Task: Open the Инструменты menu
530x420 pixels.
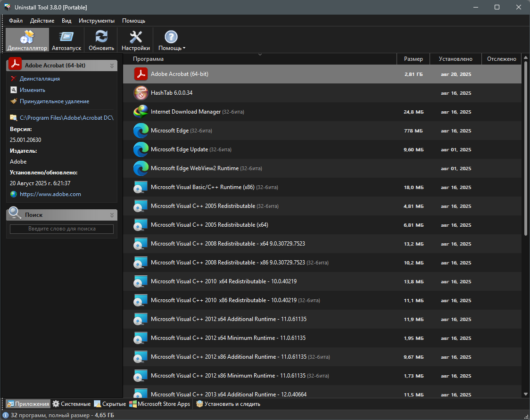Action: 97,21
